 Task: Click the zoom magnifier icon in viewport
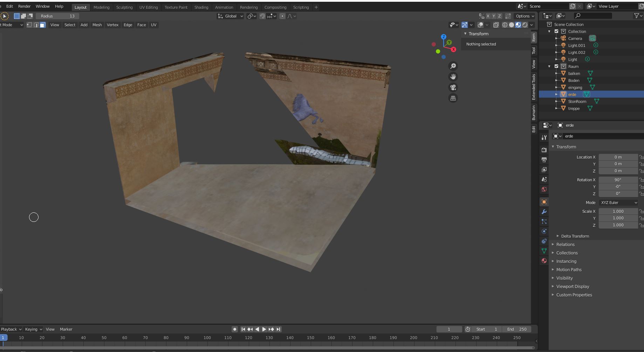(453, 66)
